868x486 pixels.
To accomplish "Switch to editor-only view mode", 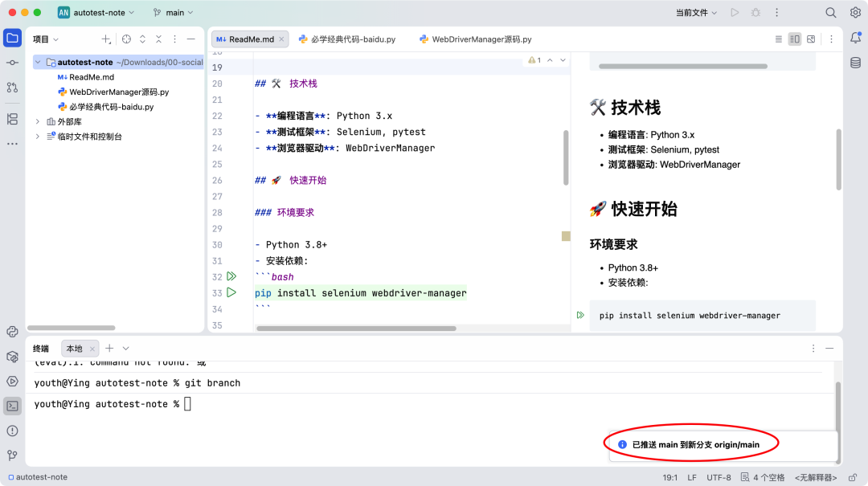I will [x=778, y=39].
